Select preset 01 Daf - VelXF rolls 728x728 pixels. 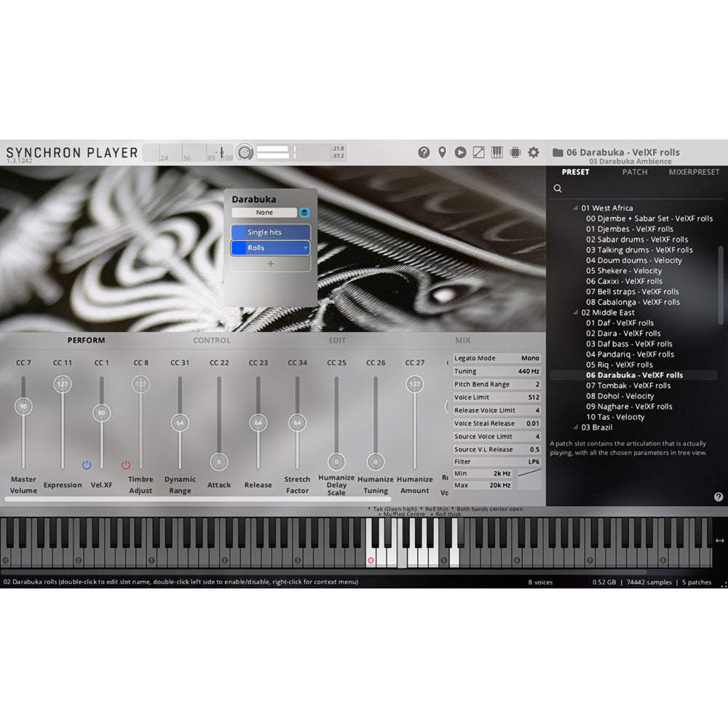pyautogui.click(x=620, y=323)
